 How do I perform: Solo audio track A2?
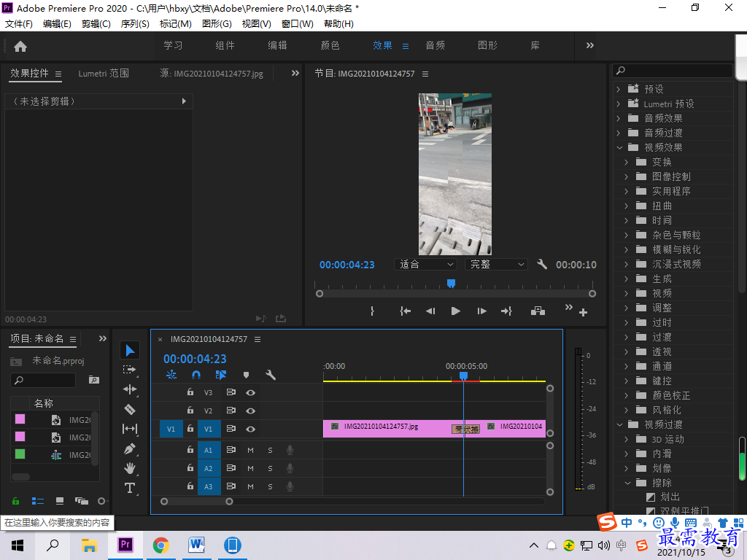tap(270, 469)
